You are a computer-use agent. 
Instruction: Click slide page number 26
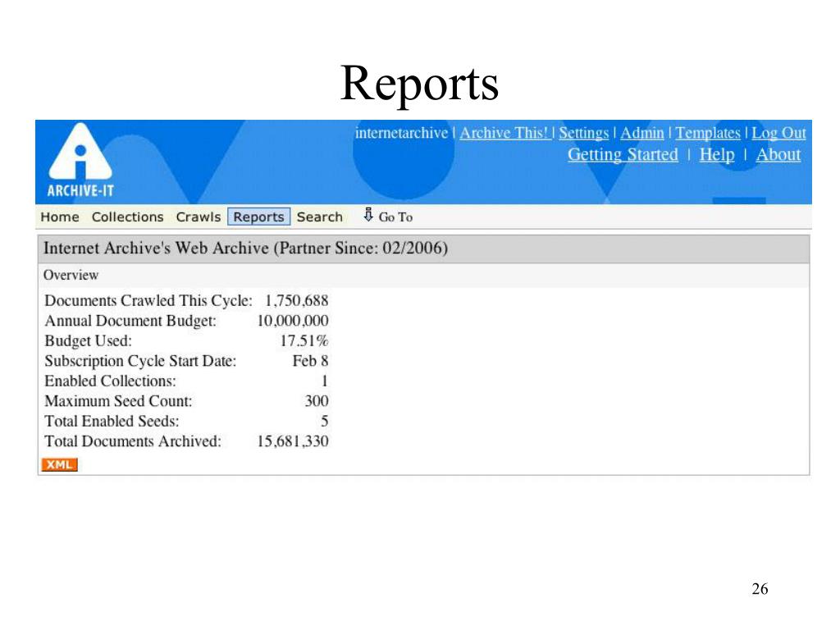click(x=760, y=589)
